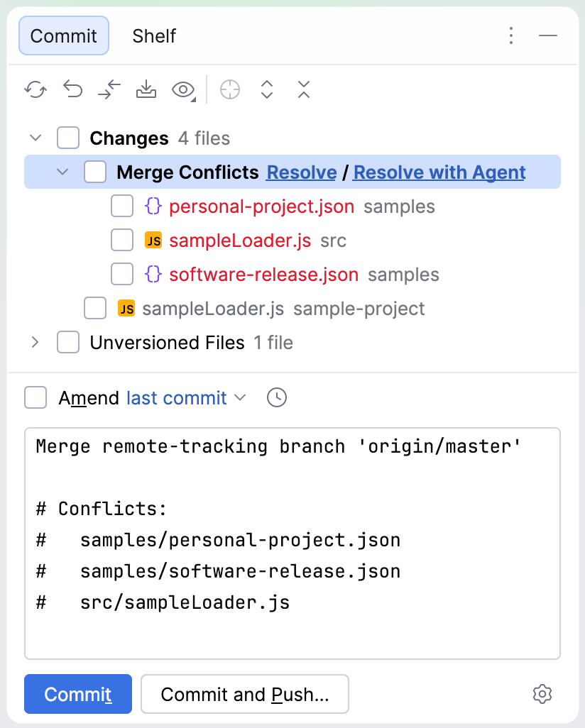This screenshot has width=585, height=728.
Task: Show commit message history clock icon
Action: click(x=277, y=398)
